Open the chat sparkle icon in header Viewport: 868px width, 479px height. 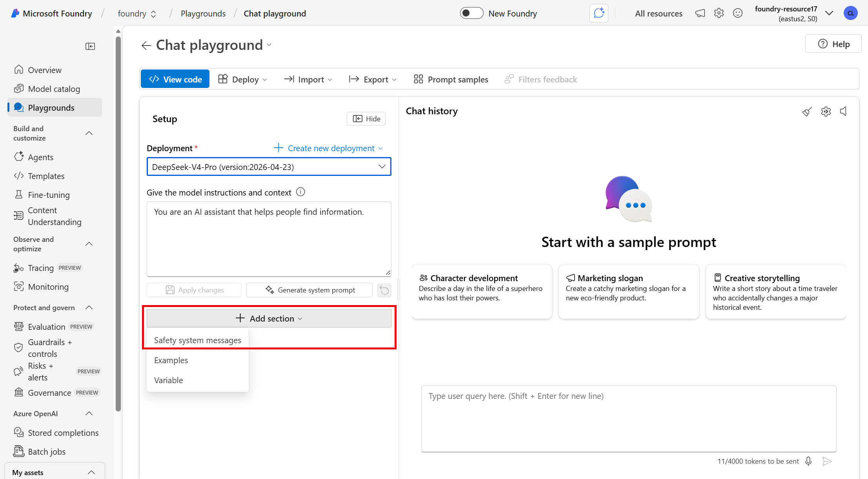pos(599,13)
